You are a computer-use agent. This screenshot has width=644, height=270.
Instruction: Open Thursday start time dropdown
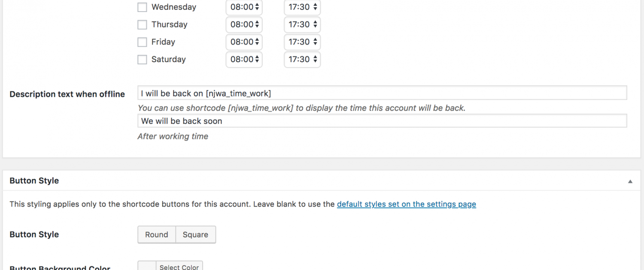coord(244,25)
